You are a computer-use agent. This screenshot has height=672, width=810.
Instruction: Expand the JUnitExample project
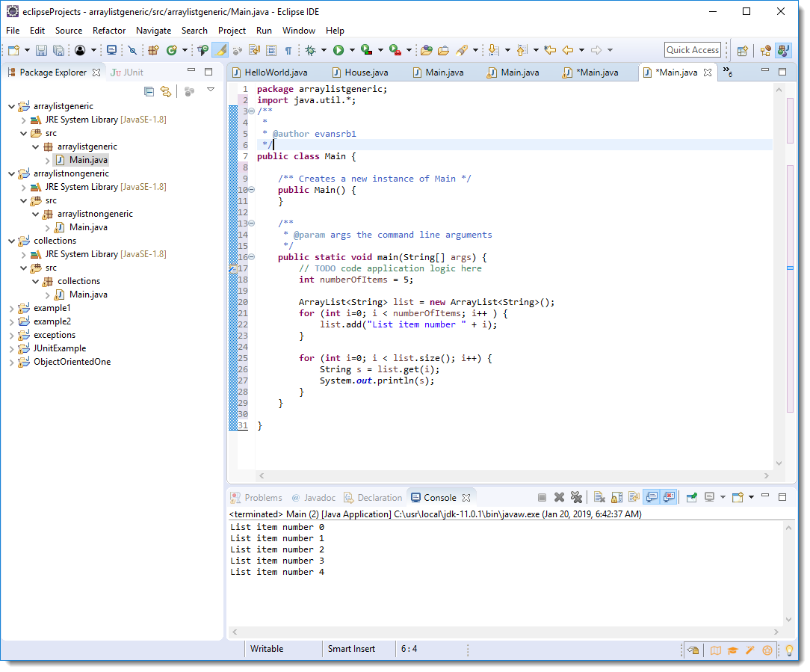coord(11,349)
